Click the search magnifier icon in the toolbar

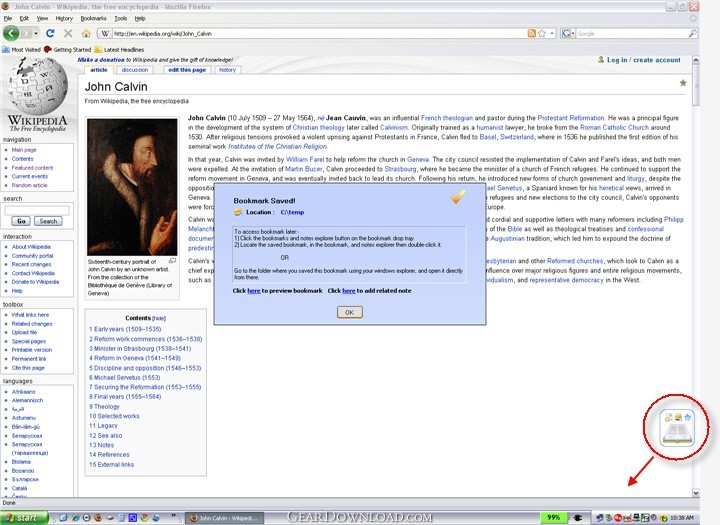692,33
